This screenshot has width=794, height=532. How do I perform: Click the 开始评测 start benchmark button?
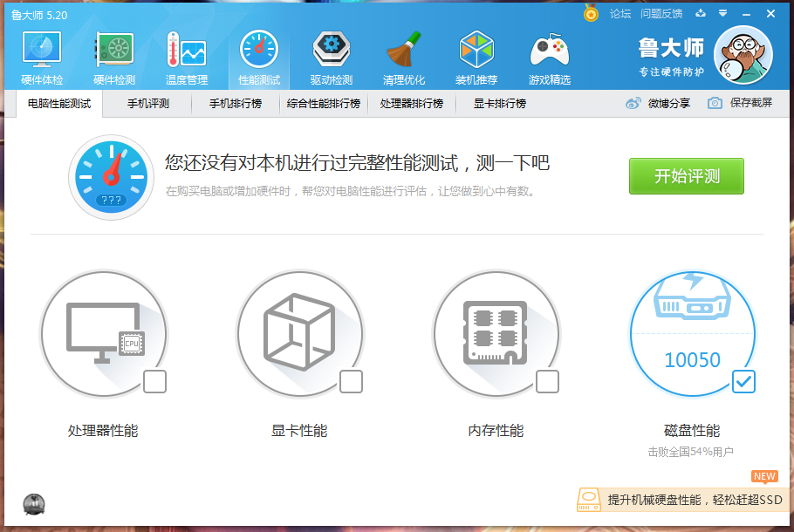(x=687, y=176)
